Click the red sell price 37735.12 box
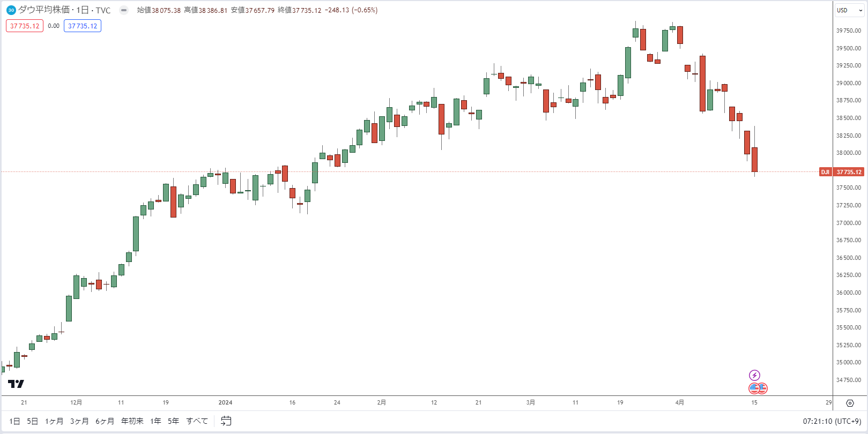Image resolution: width=868 pixels, height=434 pixels. pos(25,26)
